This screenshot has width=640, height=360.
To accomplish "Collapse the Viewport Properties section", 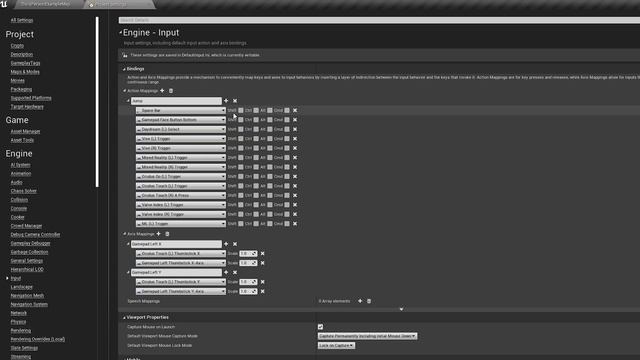I will click(124, 317).
